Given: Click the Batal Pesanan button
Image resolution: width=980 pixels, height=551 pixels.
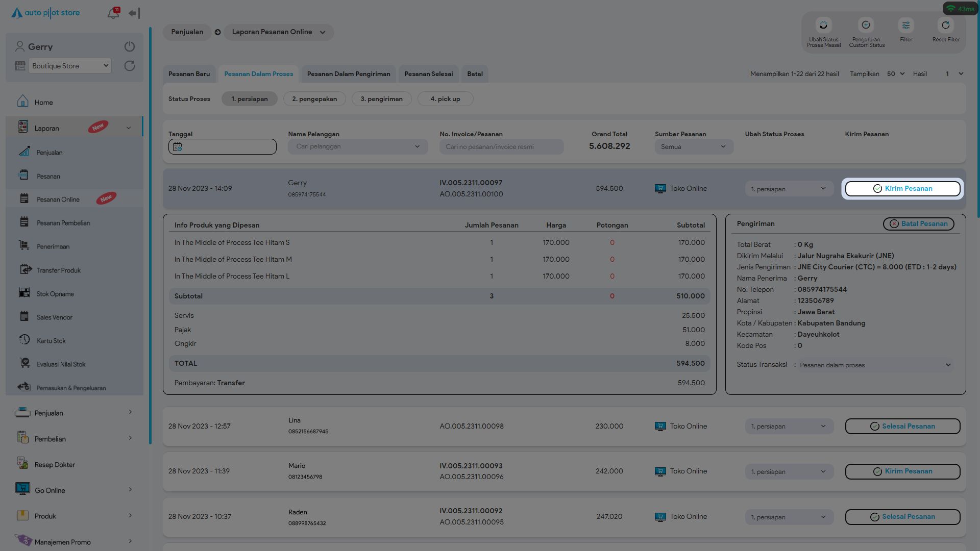Looking at the screenshot, I should 918,224.
